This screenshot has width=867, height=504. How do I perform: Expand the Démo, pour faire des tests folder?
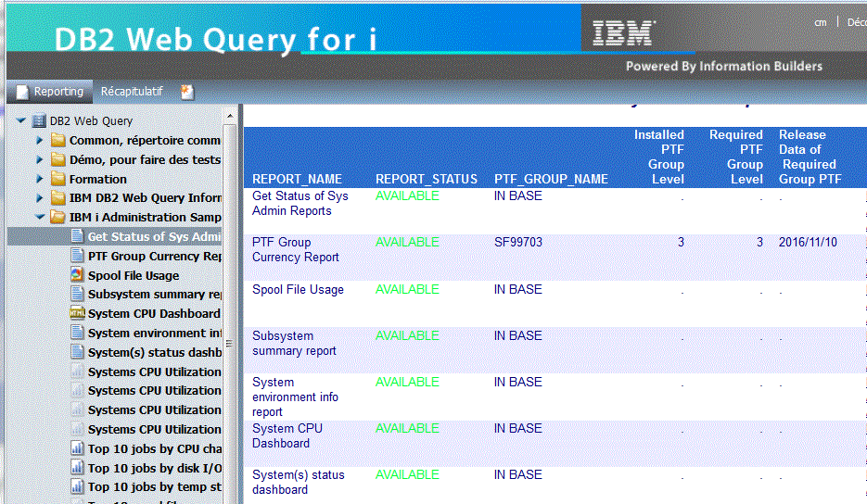click(39, 159)
